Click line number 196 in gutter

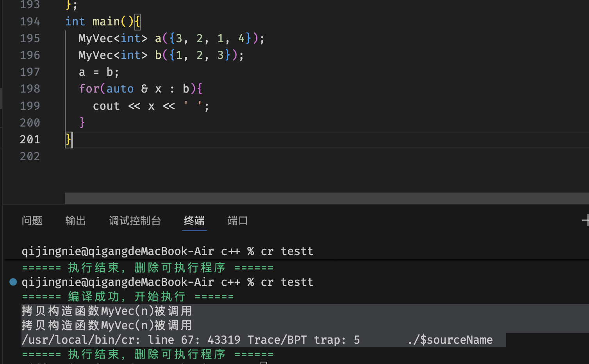(30, 55)
